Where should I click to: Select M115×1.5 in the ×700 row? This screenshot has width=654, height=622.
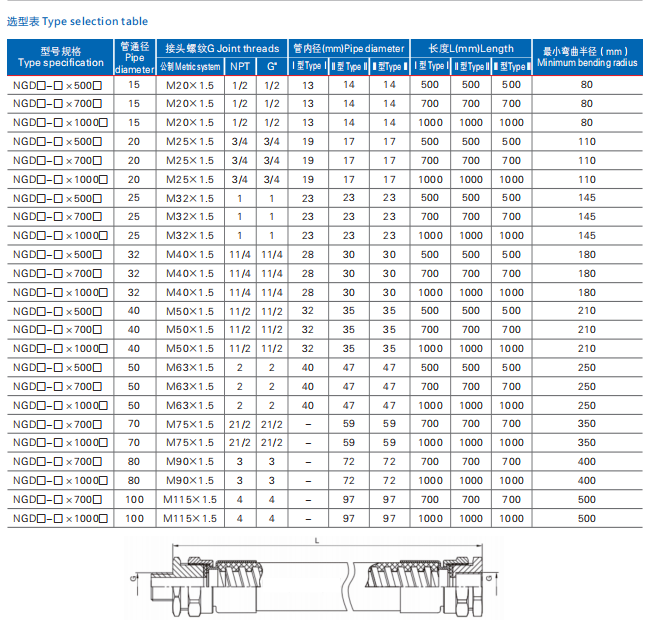(190, 499)
